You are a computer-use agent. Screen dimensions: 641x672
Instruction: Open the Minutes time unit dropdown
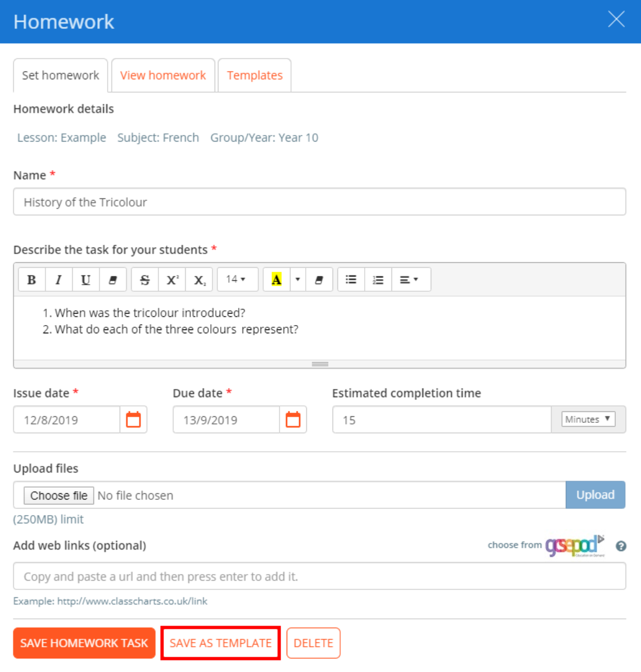[x=589, y=419]
